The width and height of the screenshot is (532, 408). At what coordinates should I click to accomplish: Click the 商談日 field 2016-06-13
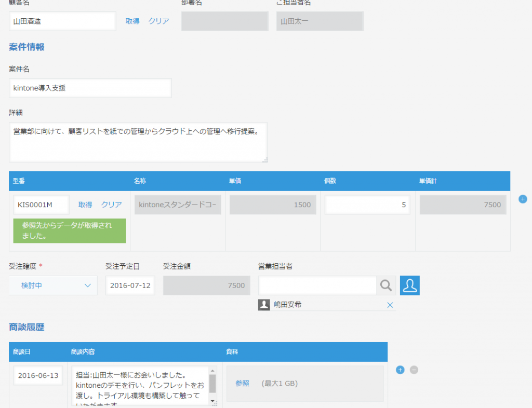pyautogui.click(x=38, y=375)
